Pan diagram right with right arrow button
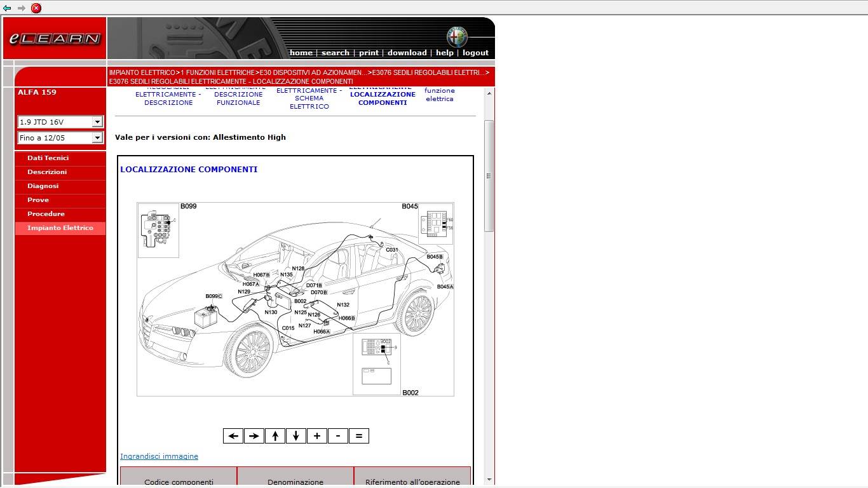868x488 pixels. point(254,436)
